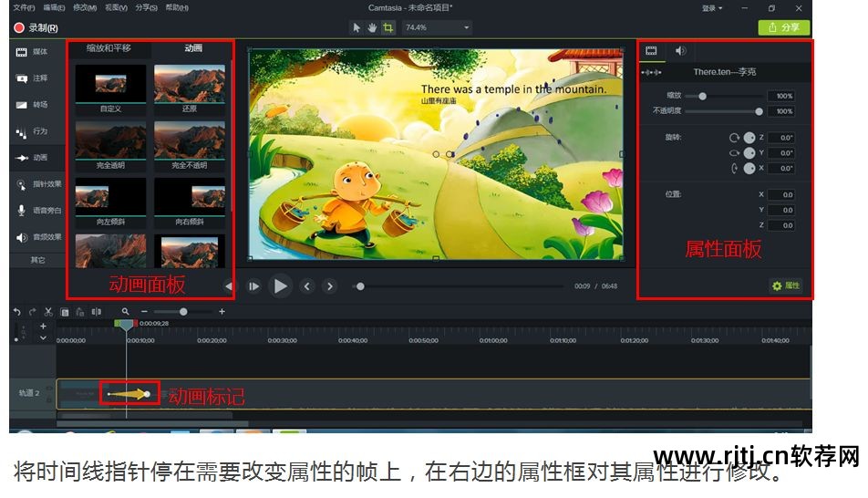Viewport: 868px width, 498px height.
Task: Expand the 其它 (More) sidebar section
Action: 37,260
